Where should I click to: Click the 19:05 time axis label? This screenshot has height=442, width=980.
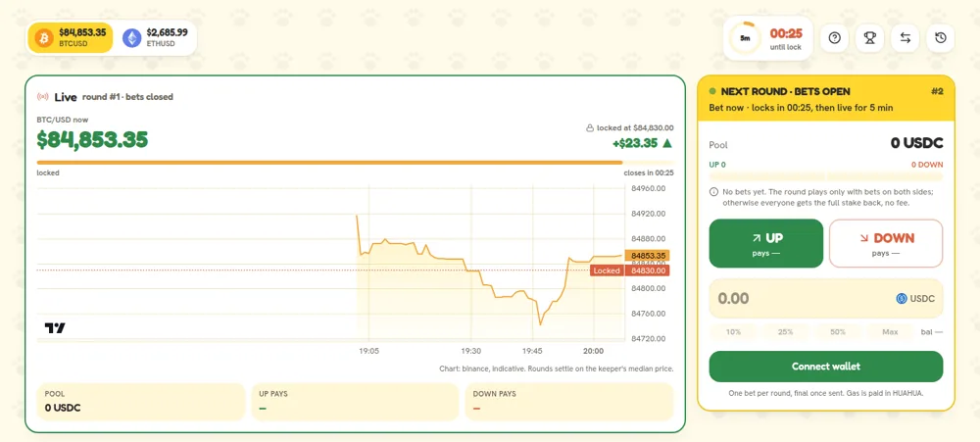[368, 351]
